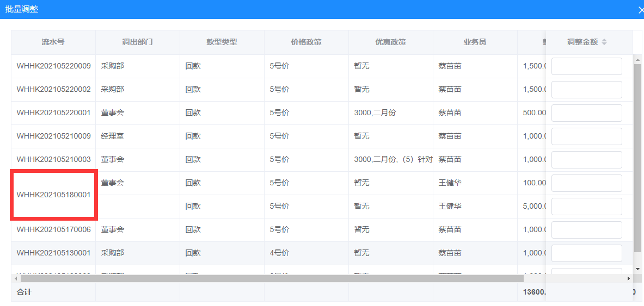Click the horizontal scrollbar right arrow
This screenshot has width=644, height=306.
629,278
